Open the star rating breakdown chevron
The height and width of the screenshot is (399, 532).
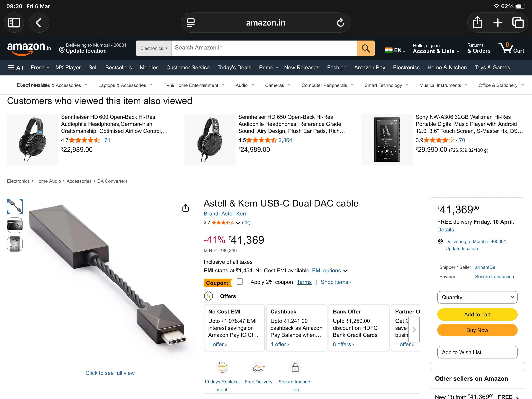point(238,223)
